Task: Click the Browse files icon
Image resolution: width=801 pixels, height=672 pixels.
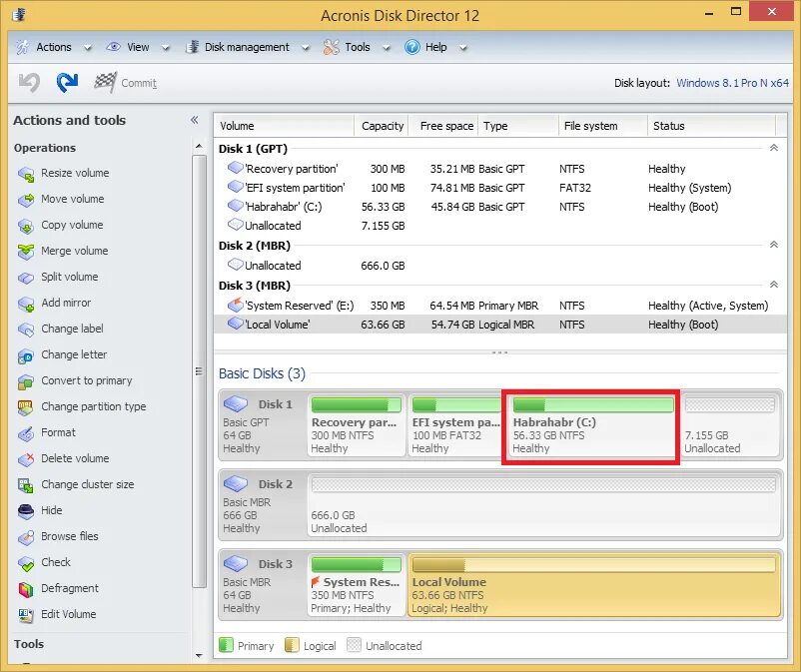Action: click(x=26, y=537)
